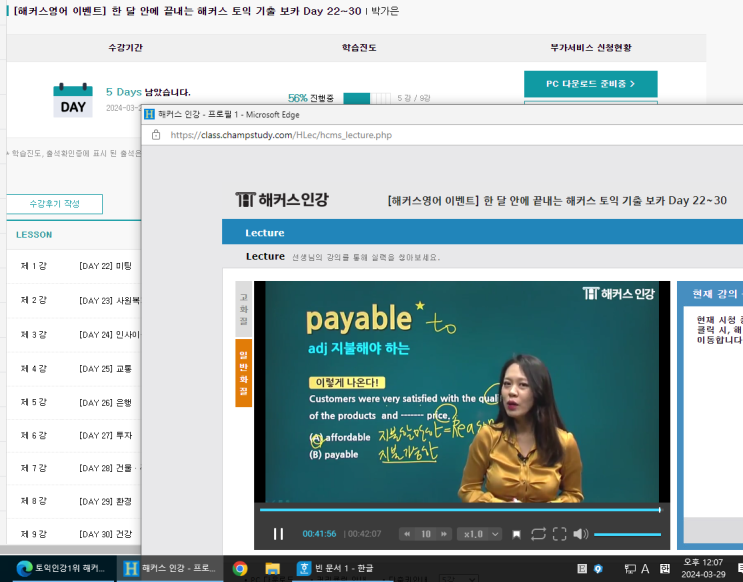Click the DAY calendar icon
The width and height of the screenshot is (743, 582).
tap(72, 100)
